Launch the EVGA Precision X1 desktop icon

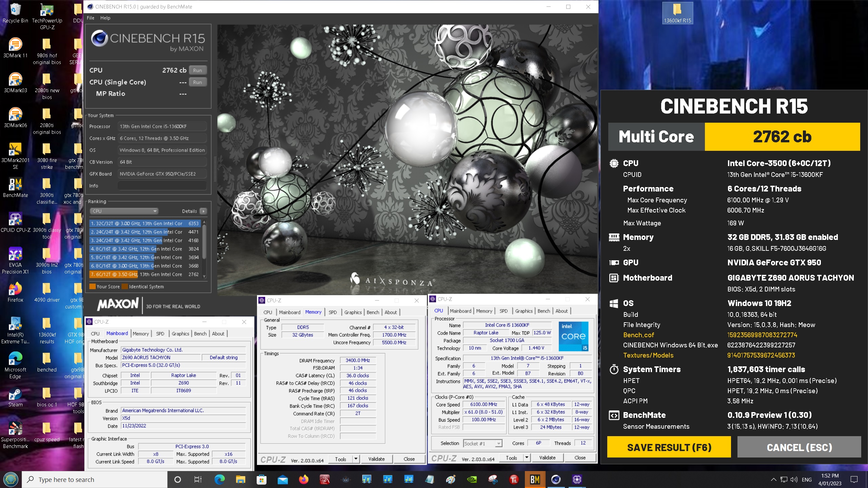tap(15, 261)
